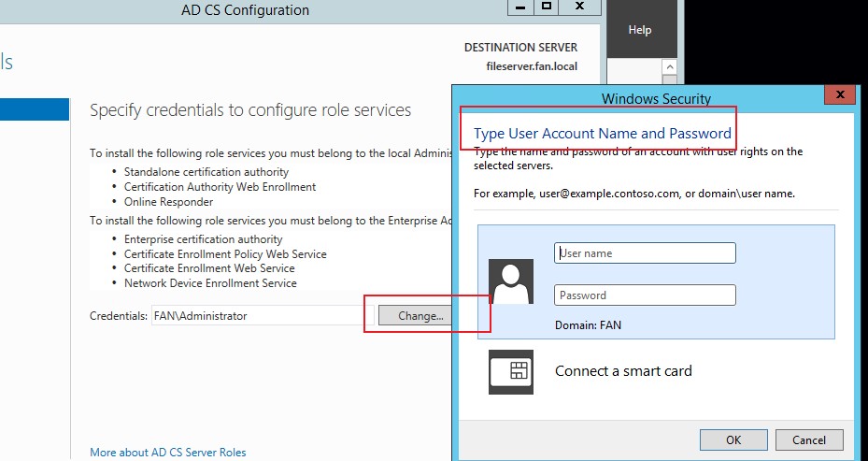Click the Standalone certification authority text
868x461 pixels.
pos(206,172)
